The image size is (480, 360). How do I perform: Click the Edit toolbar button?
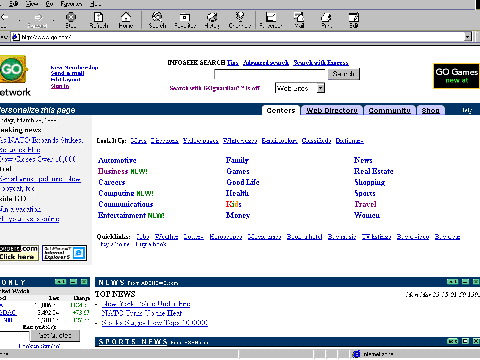[x=353, y=20]
